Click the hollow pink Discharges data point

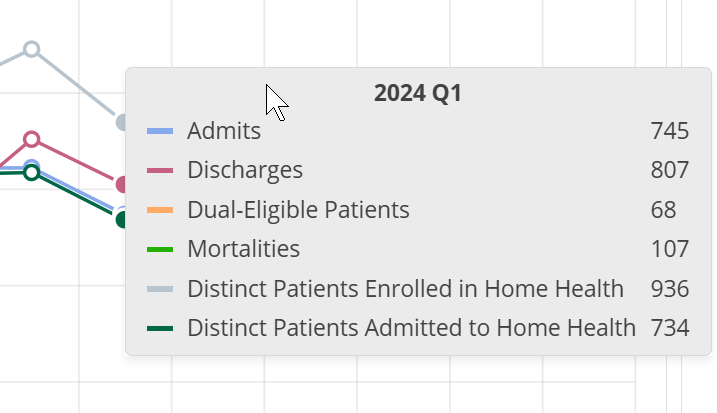pyautogui.click(x=32, y=139)
